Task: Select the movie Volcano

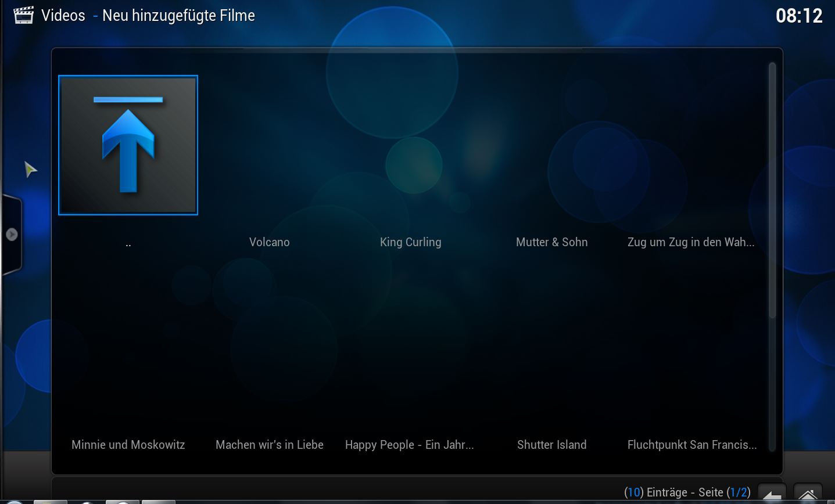Action: tap(269, 242)
